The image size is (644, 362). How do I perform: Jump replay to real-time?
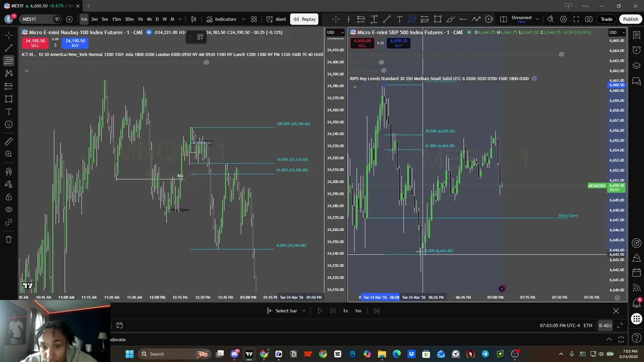click(377, 311)
